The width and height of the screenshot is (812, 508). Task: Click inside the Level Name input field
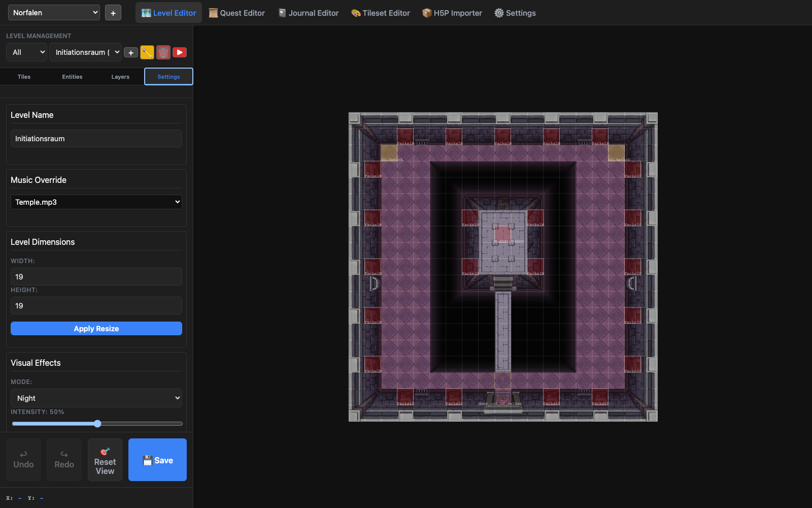tap(96, 138)
